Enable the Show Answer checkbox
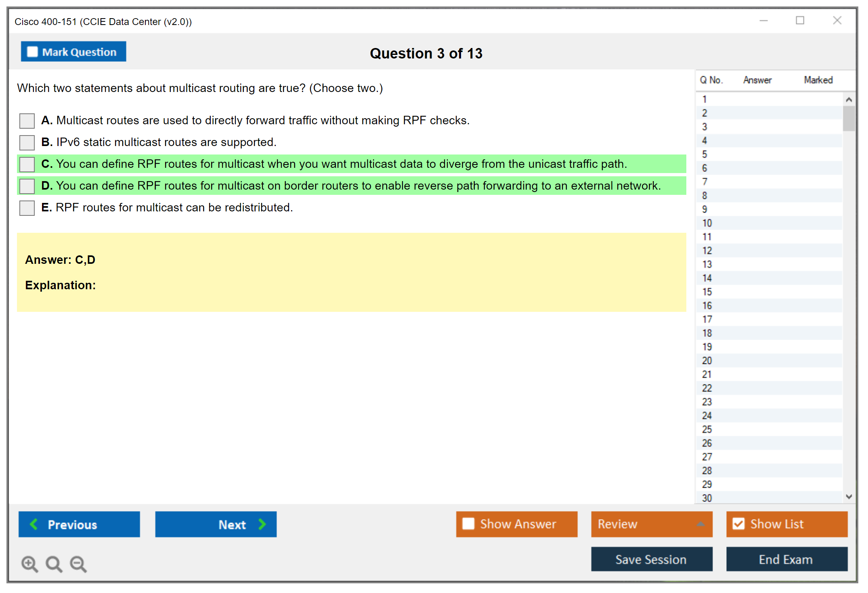Image resolution: width=868 pixels, height=593 pixels. point(468,524)
